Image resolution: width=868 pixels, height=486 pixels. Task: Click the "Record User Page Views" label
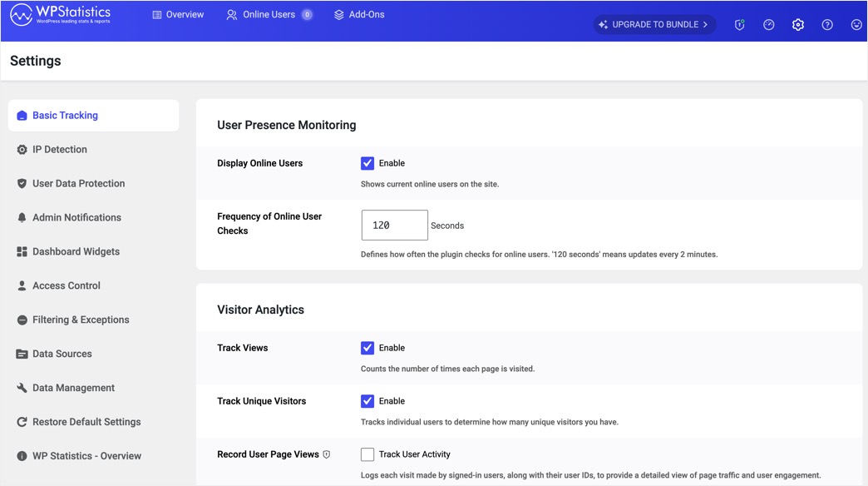point(268,454)
